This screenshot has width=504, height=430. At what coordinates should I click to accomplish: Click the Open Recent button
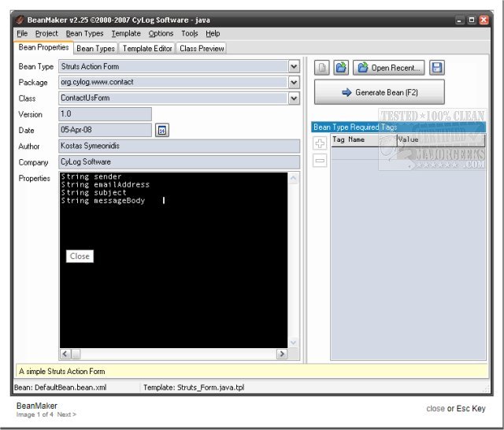389,68
